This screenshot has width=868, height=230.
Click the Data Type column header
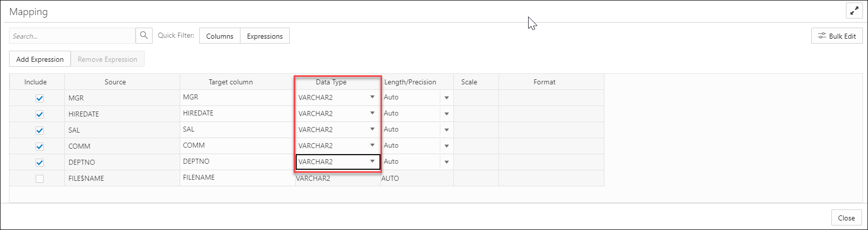[331, 82]
